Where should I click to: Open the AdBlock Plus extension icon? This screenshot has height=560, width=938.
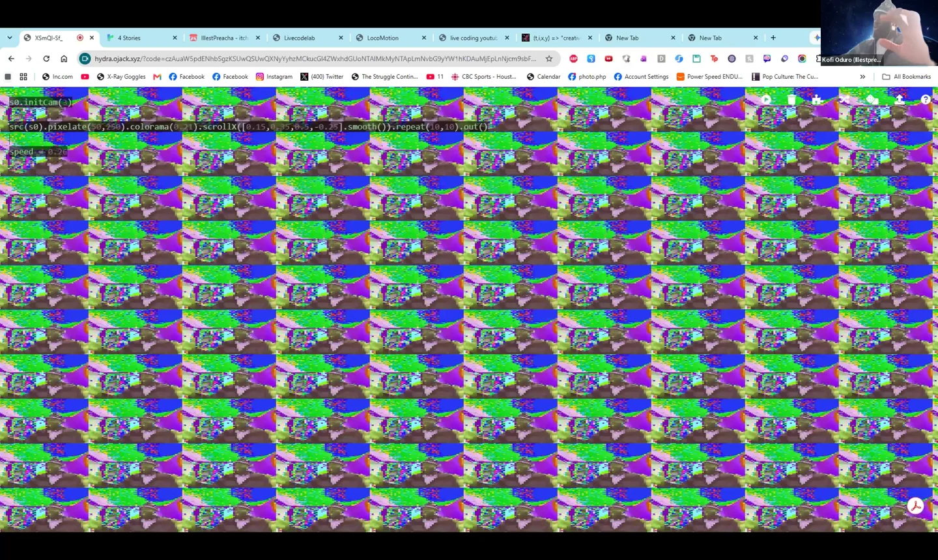[x=573, y=59]
